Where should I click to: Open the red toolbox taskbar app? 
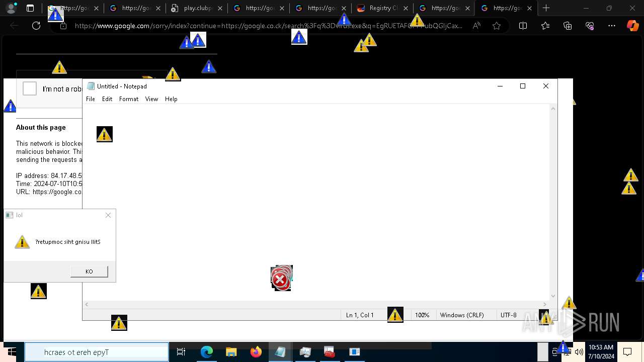click(330, 352)
